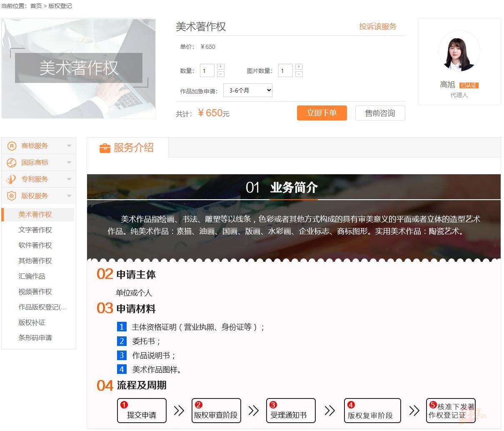The width and height of the screenshot is (504, 431).
Task: Expand the 商标服务 menu arrow
Action: click(x=69, y=146)
